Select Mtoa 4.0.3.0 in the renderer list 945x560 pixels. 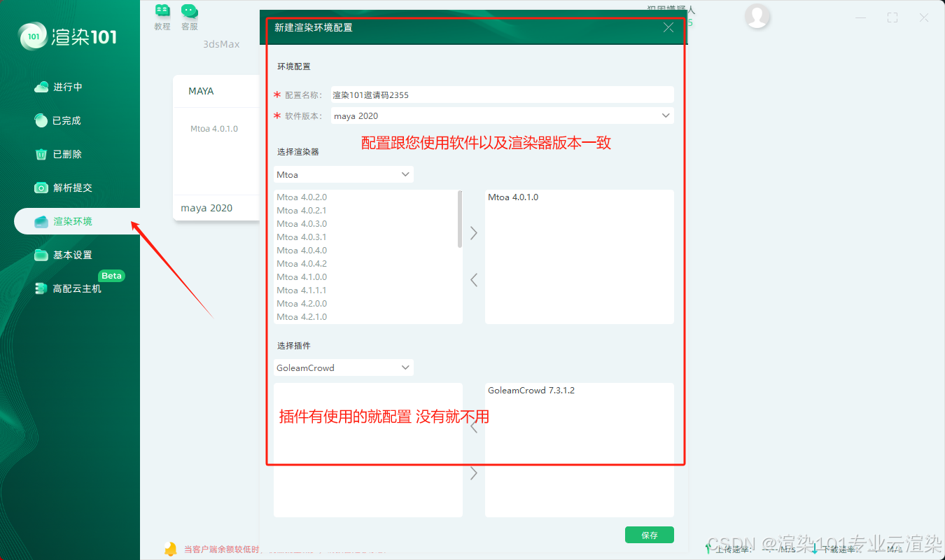[302, 224]
